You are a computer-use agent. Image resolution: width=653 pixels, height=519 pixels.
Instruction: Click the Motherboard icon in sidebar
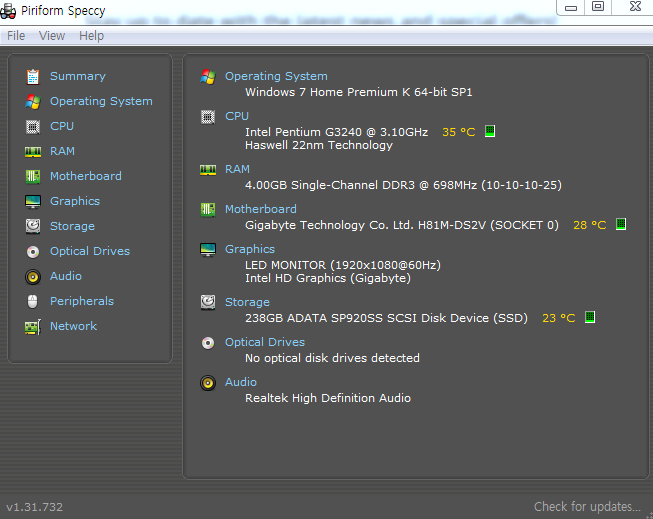coord(33,177)
